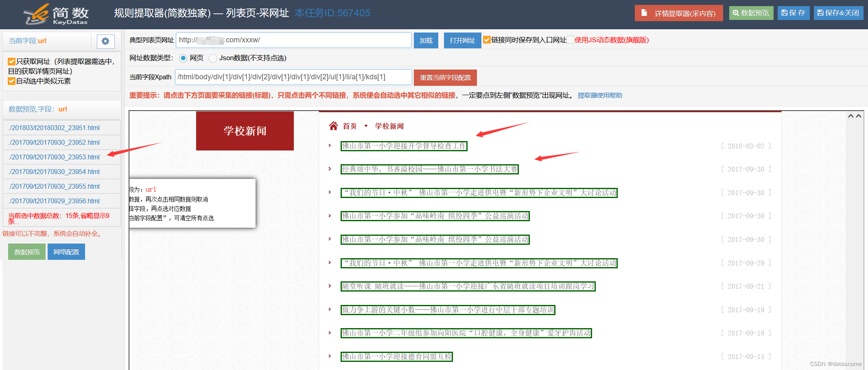Screen dimensions: 868x370
Task: Toggle 自动选中类似元素 checkbox
Action: [x=11, y=81]
